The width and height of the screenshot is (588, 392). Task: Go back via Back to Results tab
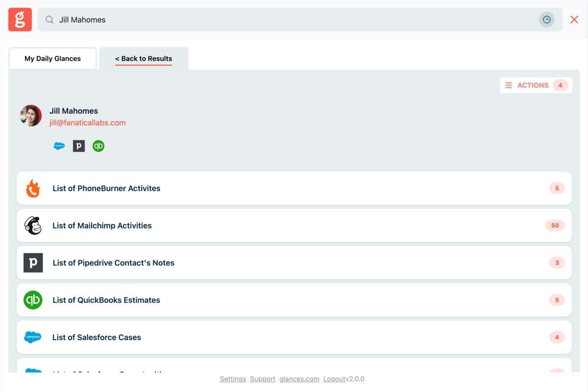click(144, 58)
